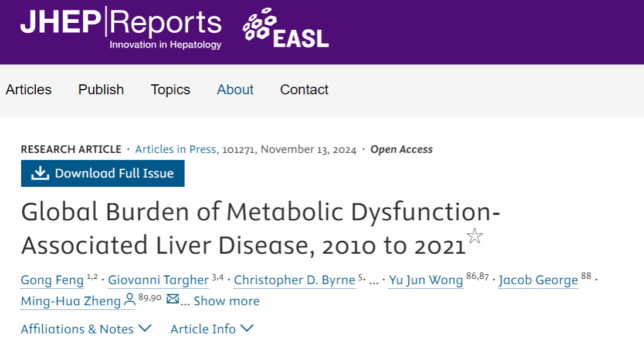Click the Download Full Issue button
Image resolution: width=644 pixels, height=341 pixels.
[103, 173]
